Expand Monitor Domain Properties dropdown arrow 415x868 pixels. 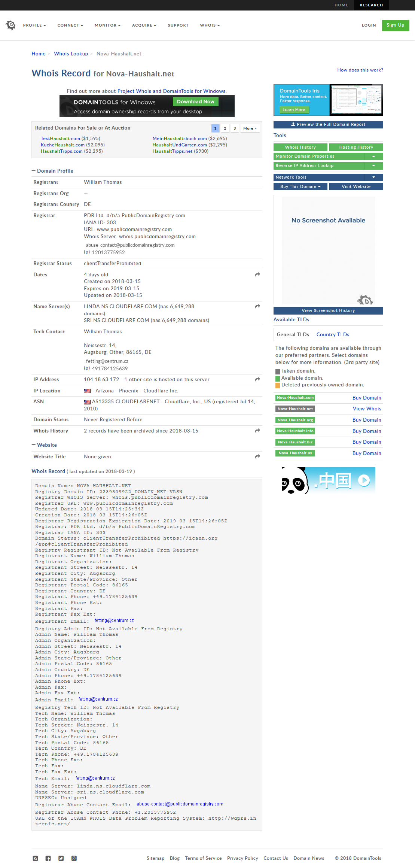pyautogui.click(x=373, y=157)
